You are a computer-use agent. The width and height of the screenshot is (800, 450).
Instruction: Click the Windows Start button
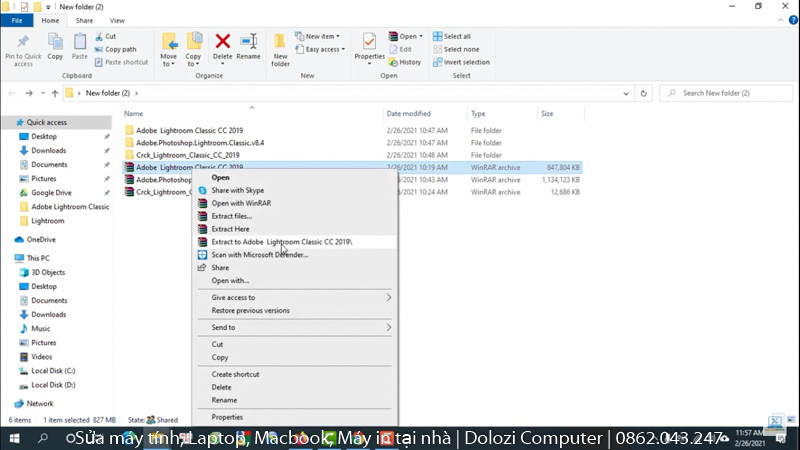click(x=15, y=439)
